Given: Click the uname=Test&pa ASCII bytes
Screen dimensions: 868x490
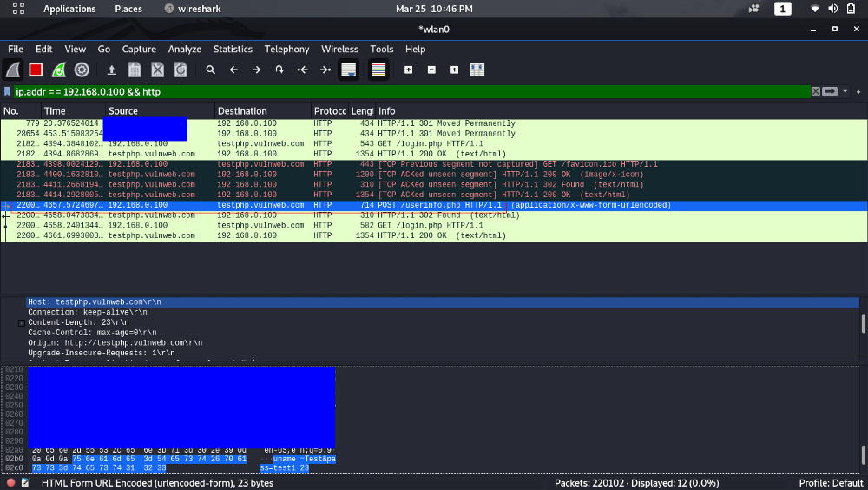Looking at the screenshot, I should click(305, 459).
